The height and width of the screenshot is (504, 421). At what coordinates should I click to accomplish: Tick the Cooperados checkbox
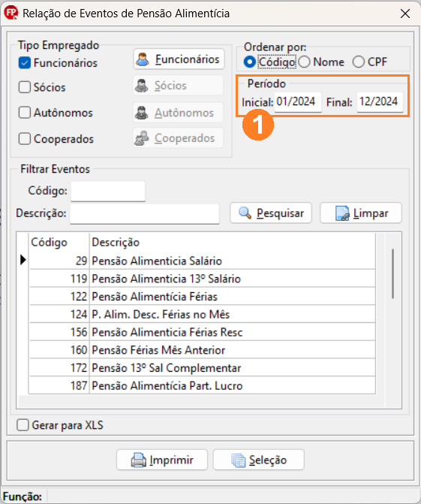pyautogui.click(x=25, y=139)
